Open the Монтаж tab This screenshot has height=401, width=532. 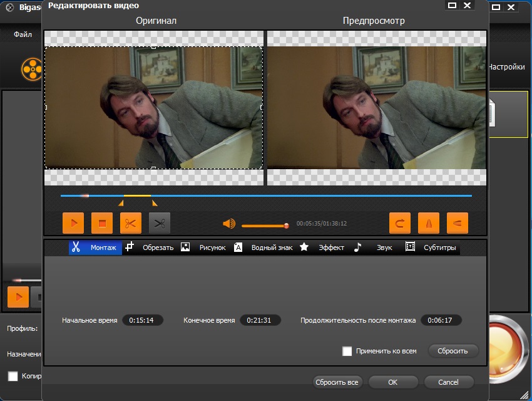94,247
